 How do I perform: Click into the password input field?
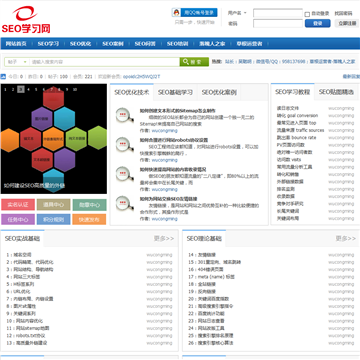(x=278, y=23)
